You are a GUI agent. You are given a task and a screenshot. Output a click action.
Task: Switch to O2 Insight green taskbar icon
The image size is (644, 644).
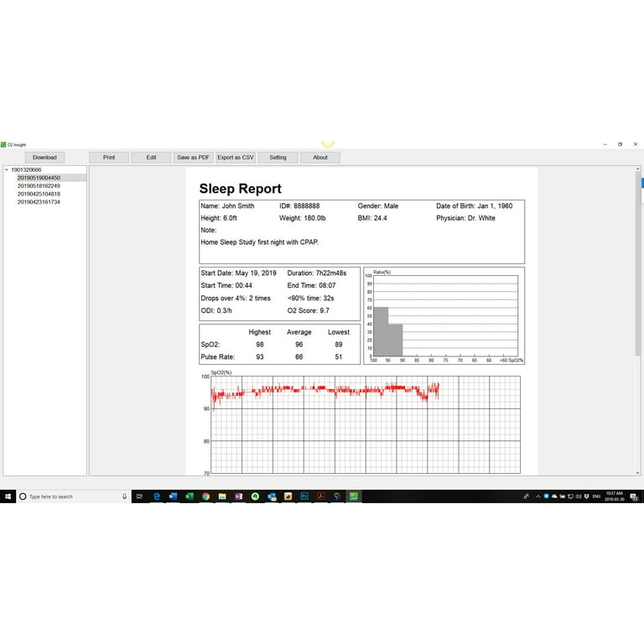pos(354,496)
